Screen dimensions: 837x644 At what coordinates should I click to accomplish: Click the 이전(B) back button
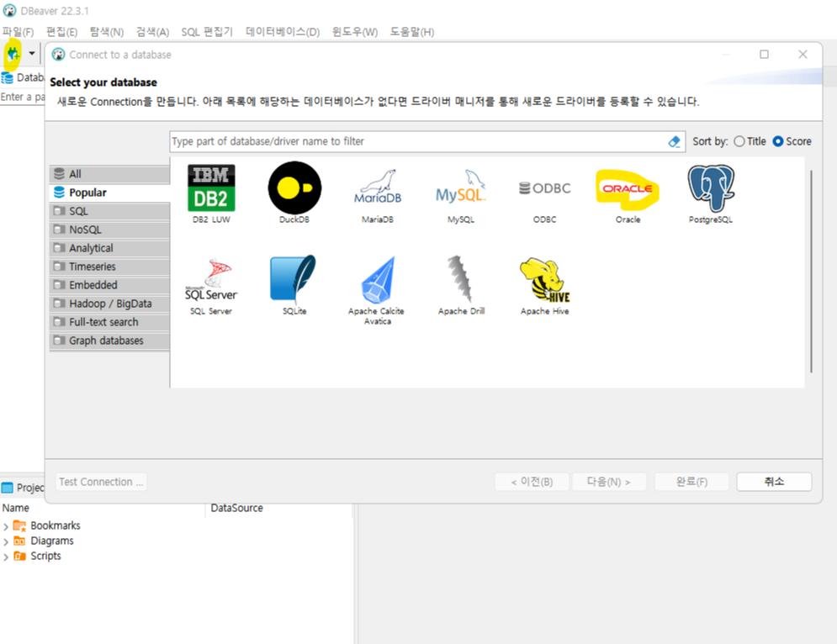click(x=532, y=482)
